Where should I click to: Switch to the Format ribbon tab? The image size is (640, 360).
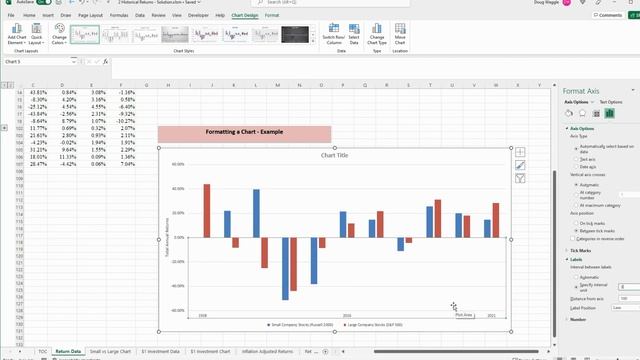click(x=272, y=15)
